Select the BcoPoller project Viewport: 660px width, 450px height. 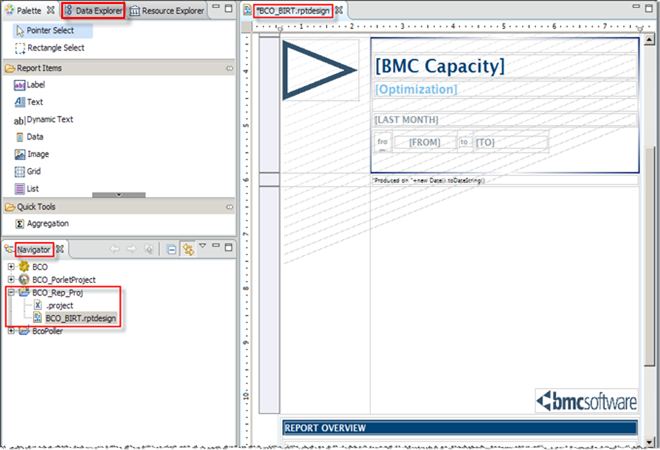click(x=47, y=331)
